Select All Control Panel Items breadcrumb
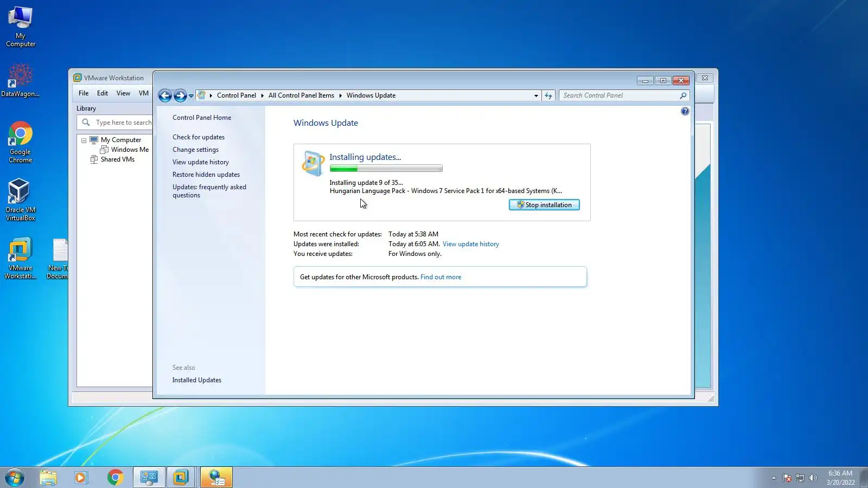The image size is (868, 488). 301,95
